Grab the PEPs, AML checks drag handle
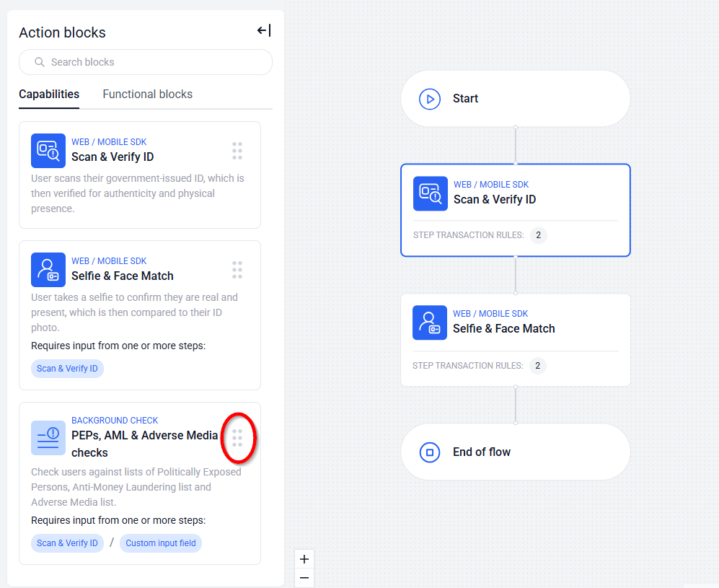This screenshot has width=719, height=588. (237, 437)
